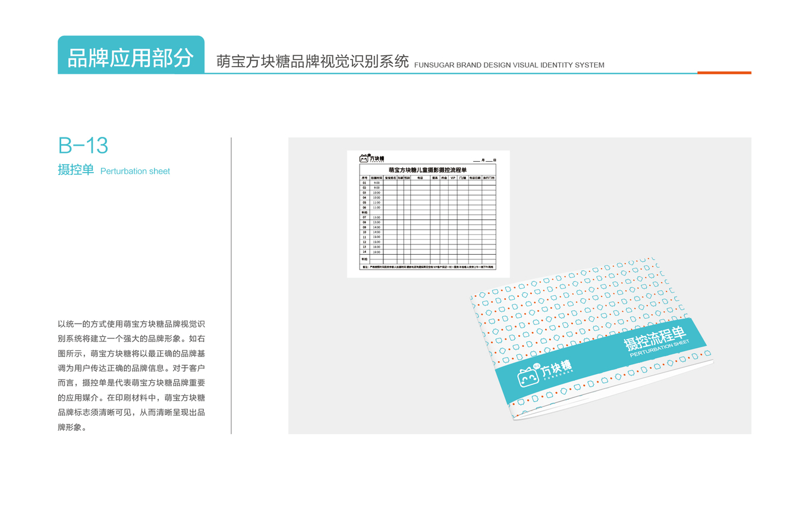Screen dimensions: 812x517
Task: Click the 序号 column header
Action: (364, 178)
